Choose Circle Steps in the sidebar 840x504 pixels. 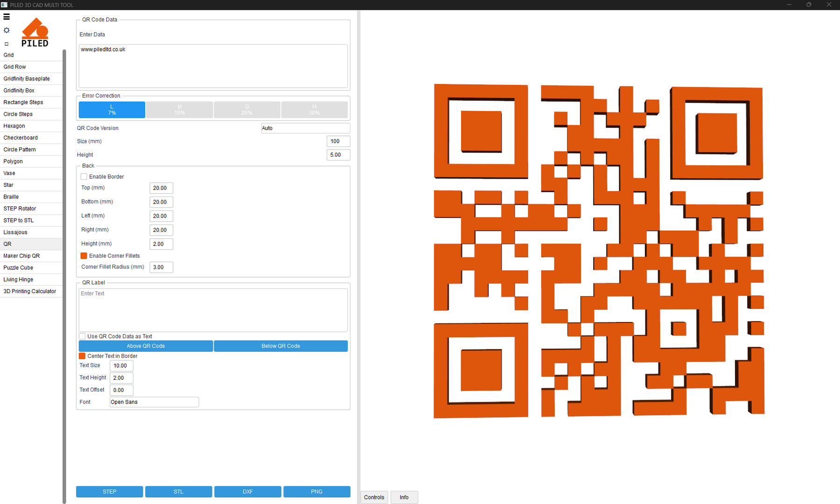tap(31, 114)
